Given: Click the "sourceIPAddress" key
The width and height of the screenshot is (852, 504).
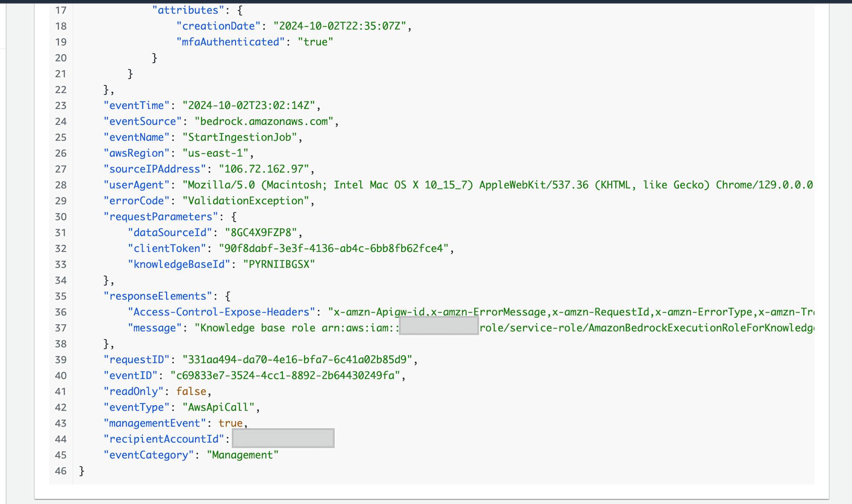Looking at the screenshot, I should 155,169.
